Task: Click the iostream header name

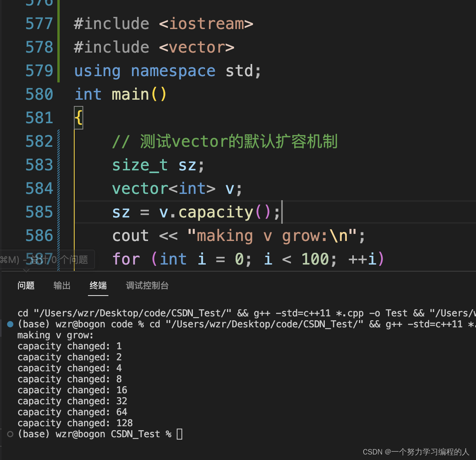Action: click(206, 24)
